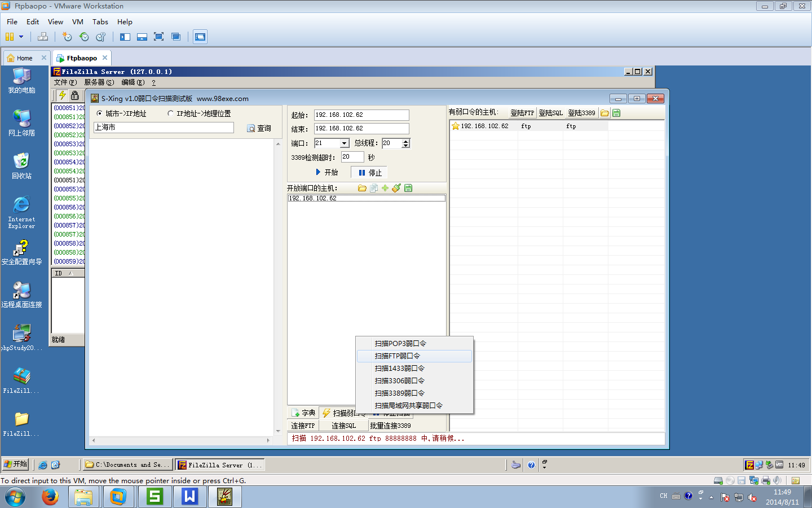Click the 连接SQL button
The image size is (812, 508).
coord(343,426)
